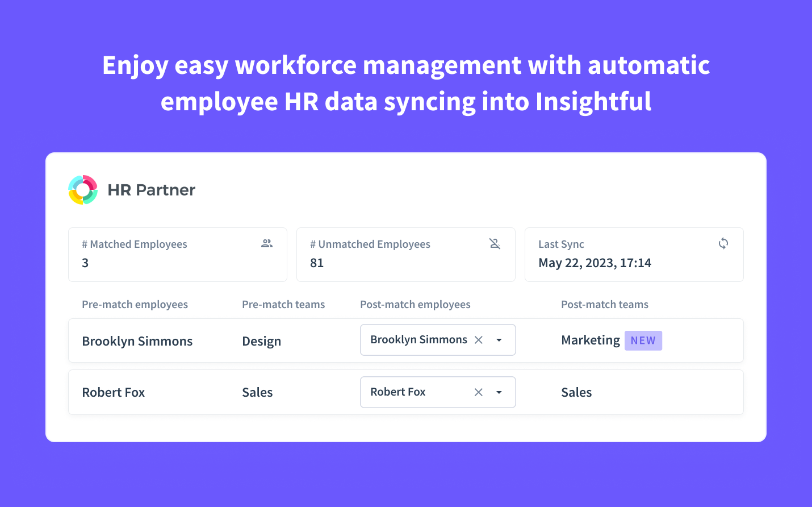Click pre-match employee name Robert Fox

(x=114, y=392)
